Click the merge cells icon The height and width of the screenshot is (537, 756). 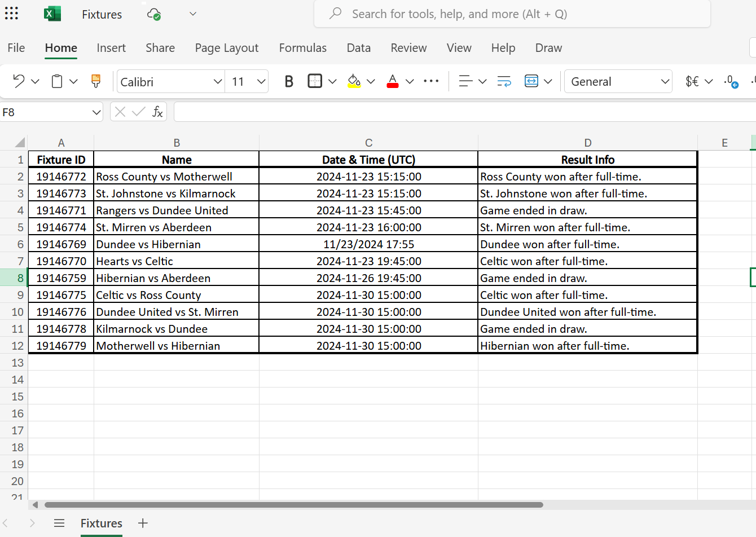tap(531, 81)
